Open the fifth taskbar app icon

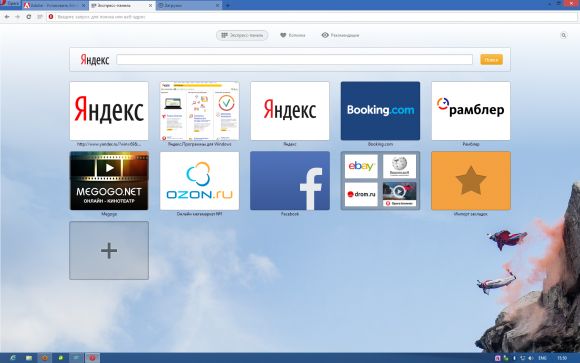pyautogui.click(x=77, y=358)
